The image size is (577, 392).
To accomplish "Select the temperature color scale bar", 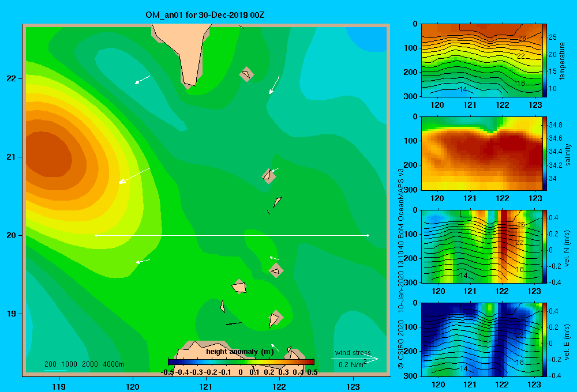I will tap(545, 61).
